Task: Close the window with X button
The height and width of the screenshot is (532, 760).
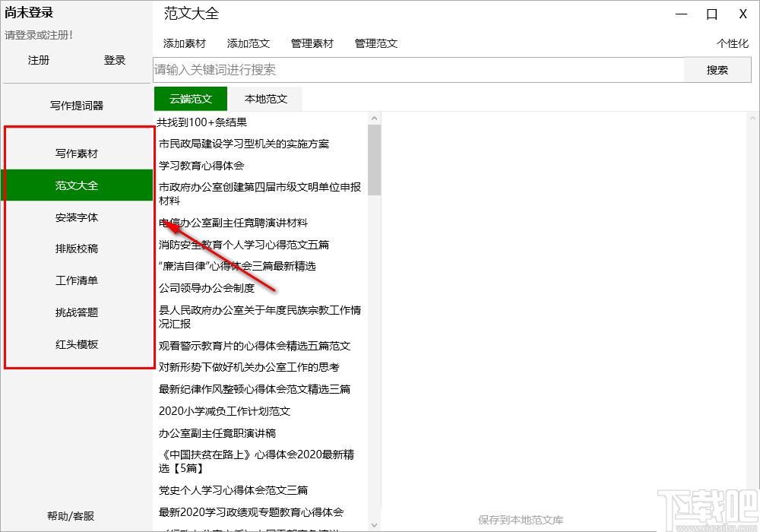Action: pyautogui.click(x=743, y=14)
